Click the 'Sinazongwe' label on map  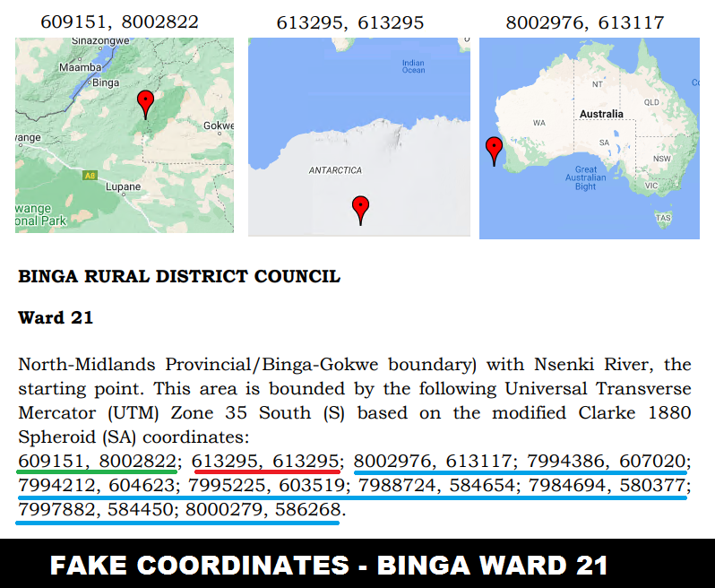point(100,41)
